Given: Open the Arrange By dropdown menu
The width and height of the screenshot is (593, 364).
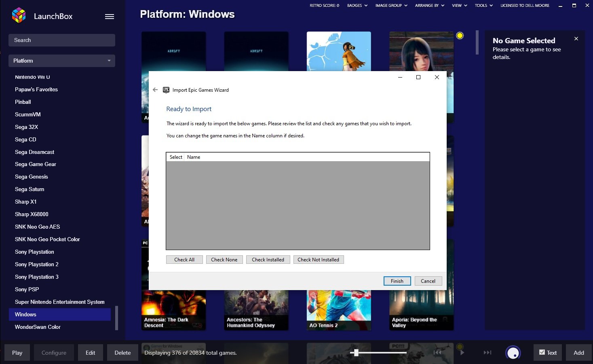Looking at the screenshot, I should point(430,6).
